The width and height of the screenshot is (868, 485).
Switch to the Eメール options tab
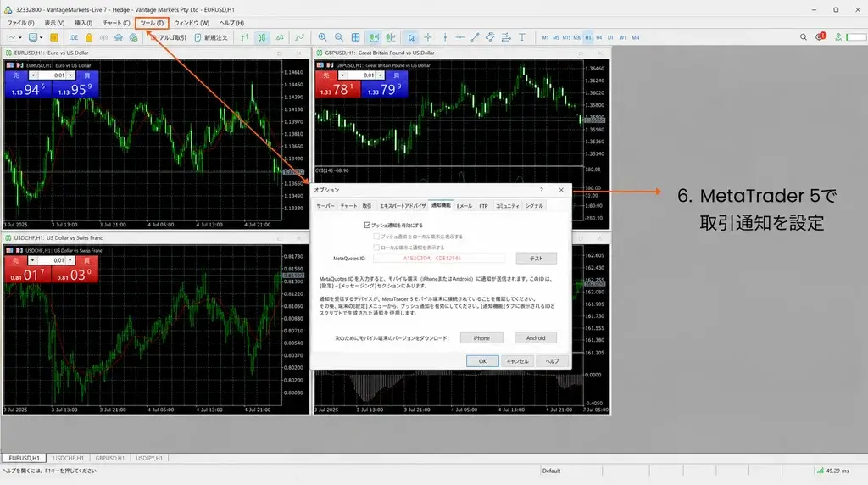pos(464,206)
